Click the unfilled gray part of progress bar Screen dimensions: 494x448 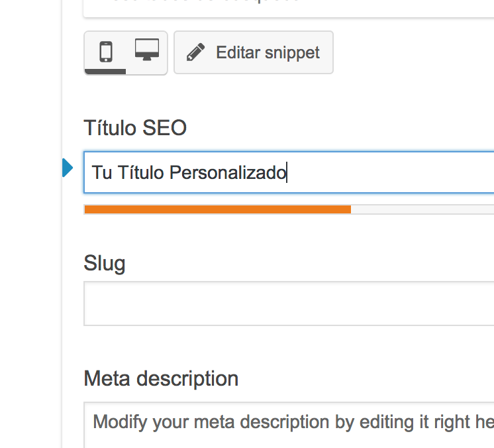point(422,209)
